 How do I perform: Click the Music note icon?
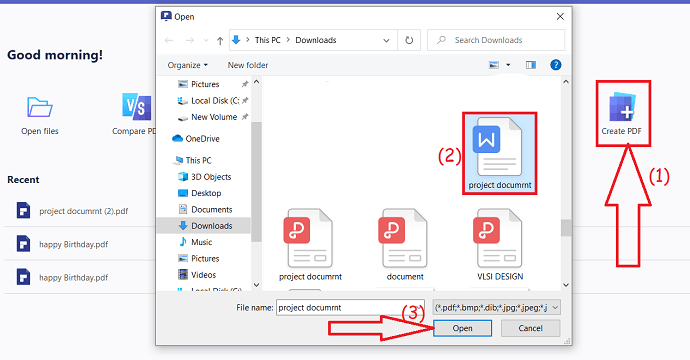point(183,242)
